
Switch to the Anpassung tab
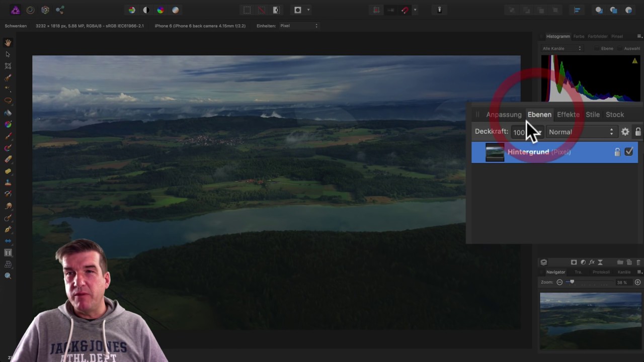click(x=504, y=115)
